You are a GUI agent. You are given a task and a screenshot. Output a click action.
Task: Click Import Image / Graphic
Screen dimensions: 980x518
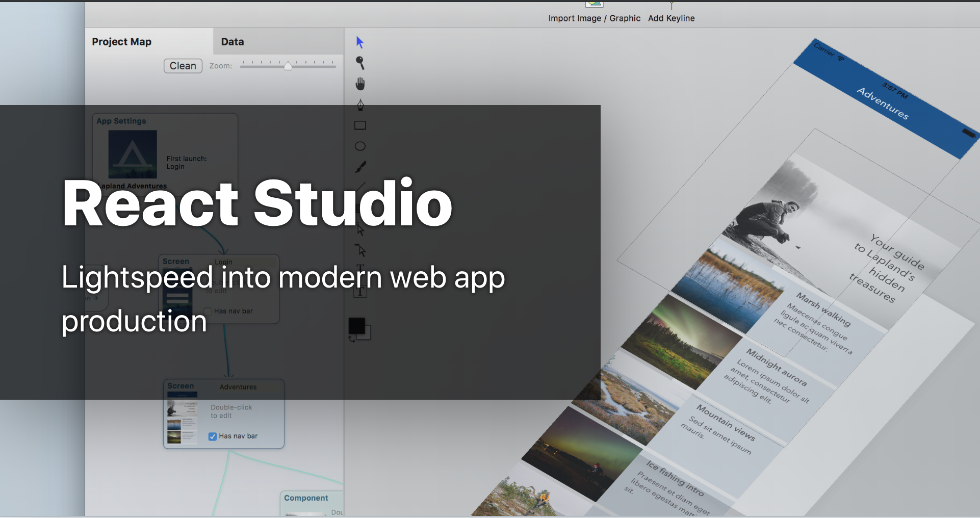594,18
